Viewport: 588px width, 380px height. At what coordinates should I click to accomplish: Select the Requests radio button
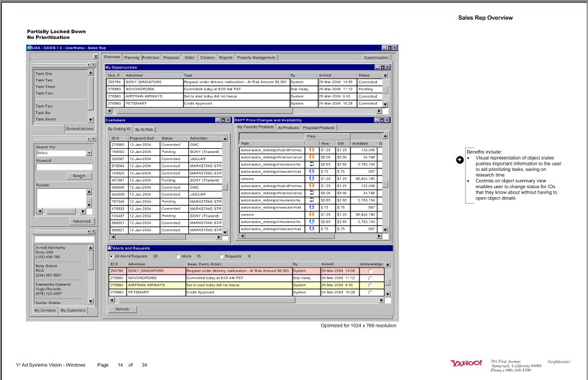click(221, 256)
